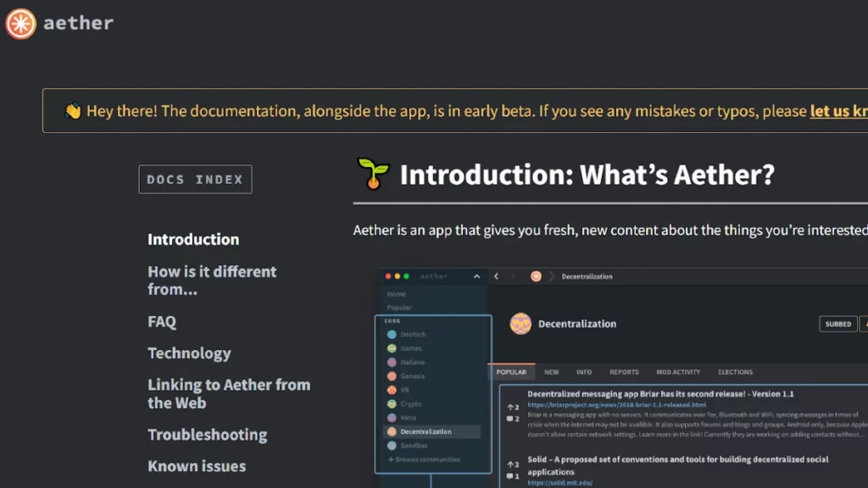Viewport: 868px width, 488px height.
Task: Click 'Decentralization' breadcrumb text in screenshot
Action: pos(587,276)
